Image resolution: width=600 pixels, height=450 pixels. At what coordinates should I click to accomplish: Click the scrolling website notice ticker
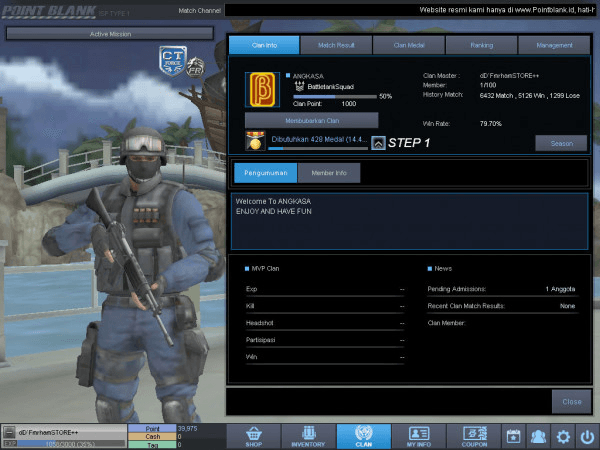click(410, 10)
